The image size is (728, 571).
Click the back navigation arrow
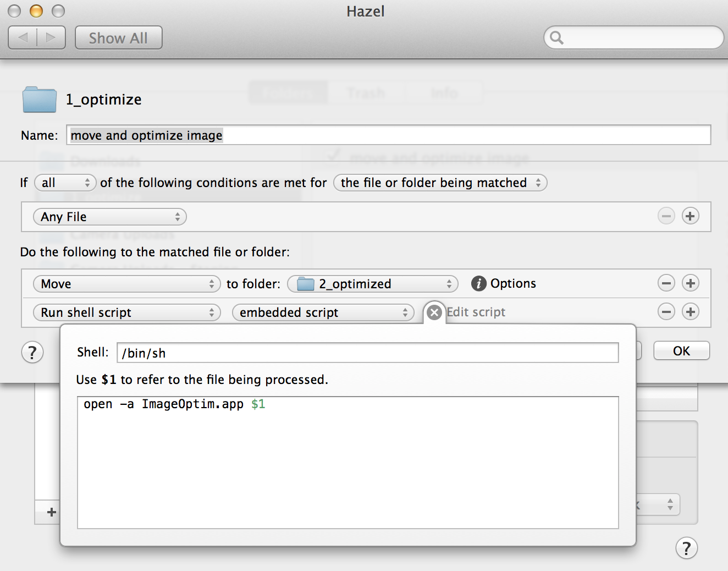(x=23, y=37)
